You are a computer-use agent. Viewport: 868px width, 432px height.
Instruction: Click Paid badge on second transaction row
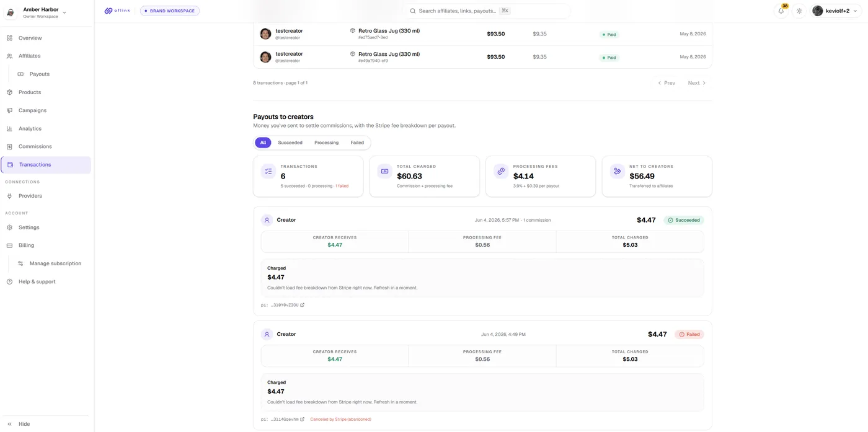[x=609, y=58]
